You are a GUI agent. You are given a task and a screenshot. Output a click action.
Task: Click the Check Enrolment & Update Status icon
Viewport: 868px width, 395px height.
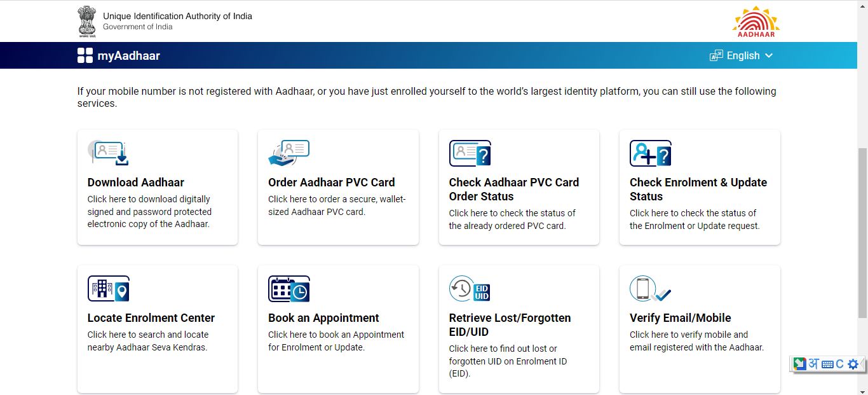[x=651, y=153]
